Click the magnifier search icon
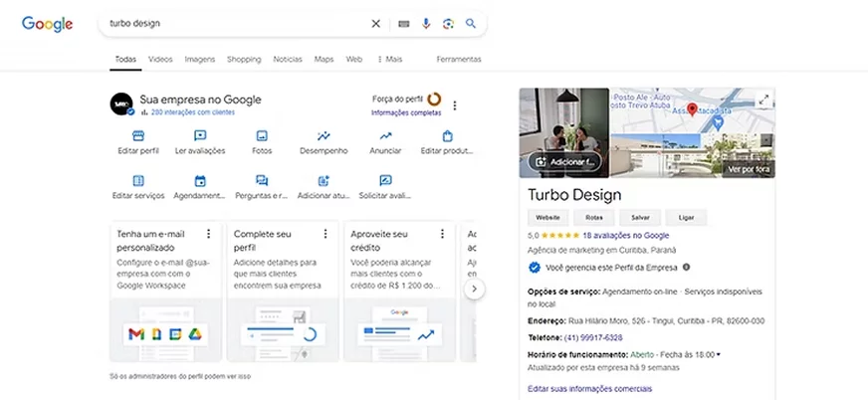This screenshot has width=868, height=400. (x=471, y=23)
